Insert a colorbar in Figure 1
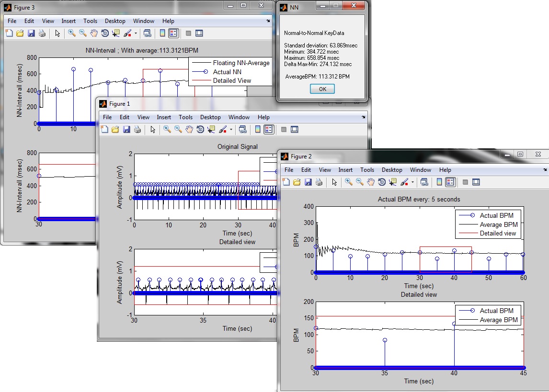 (x=257, y=129)
